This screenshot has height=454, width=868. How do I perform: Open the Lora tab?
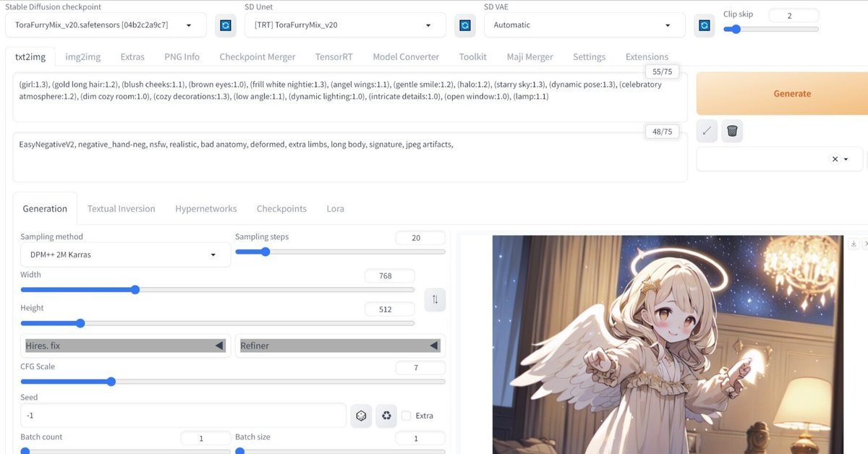tap(335, 208)
